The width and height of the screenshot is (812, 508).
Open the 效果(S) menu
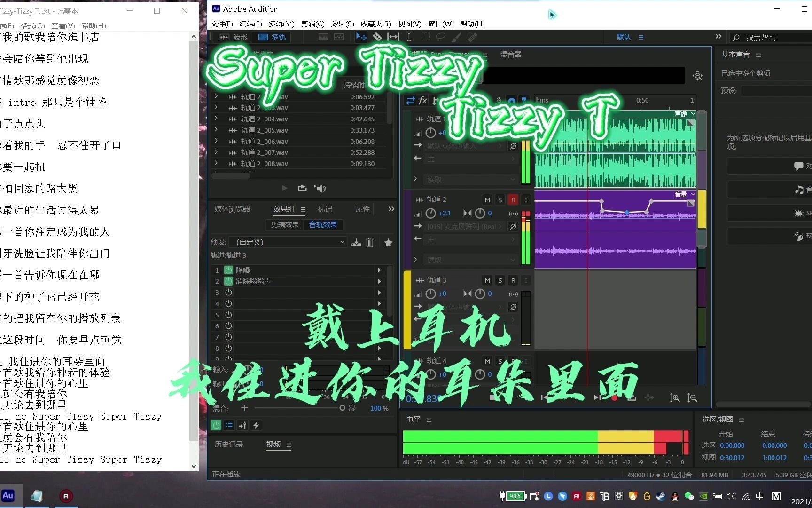(x=343, y=24)
